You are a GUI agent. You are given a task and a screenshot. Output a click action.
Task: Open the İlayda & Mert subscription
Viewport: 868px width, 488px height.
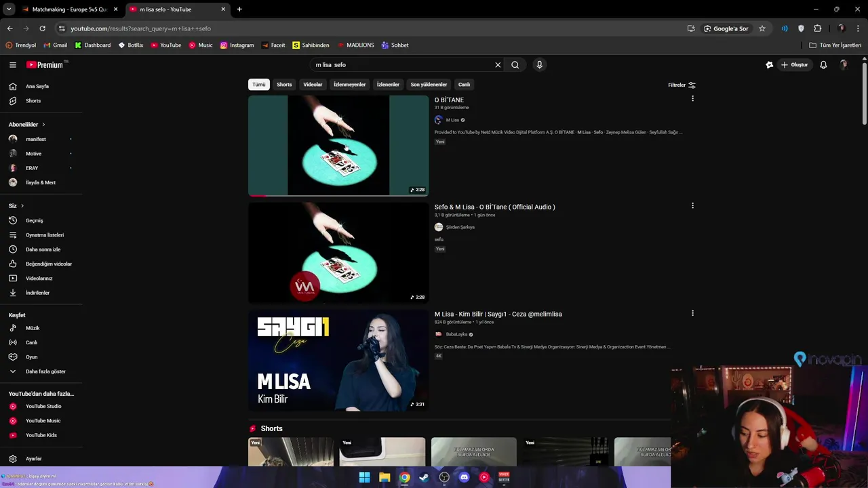point(41,182)
